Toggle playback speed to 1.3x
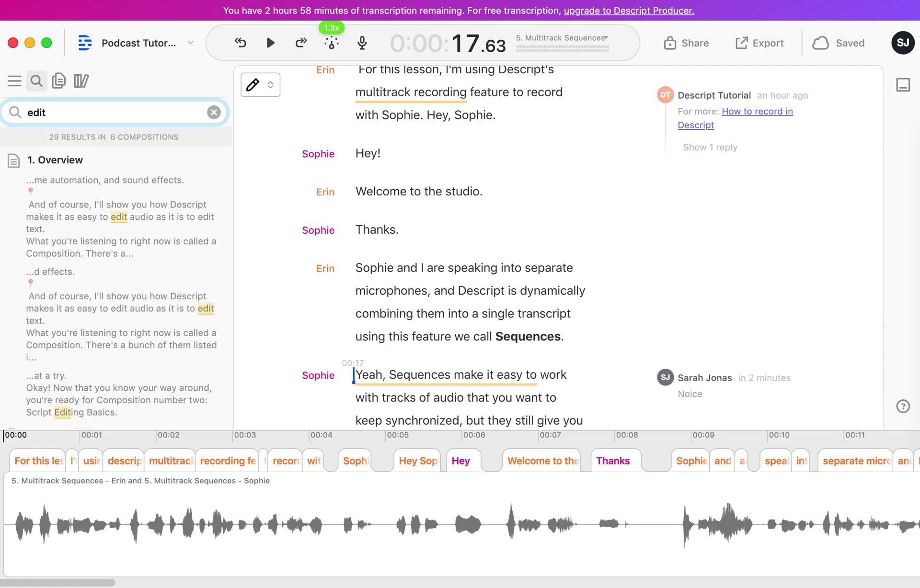920x588 pixels. [x=331, y=27]
